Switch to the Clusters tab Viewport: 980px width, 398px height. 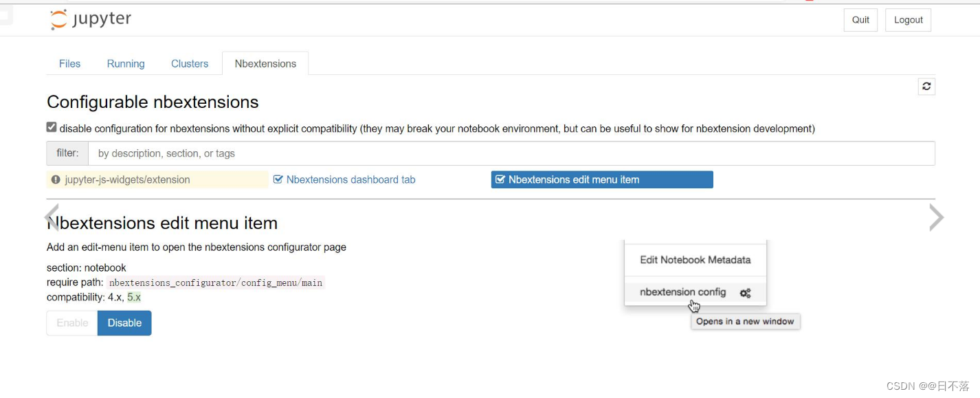click(x=190, y=63)
